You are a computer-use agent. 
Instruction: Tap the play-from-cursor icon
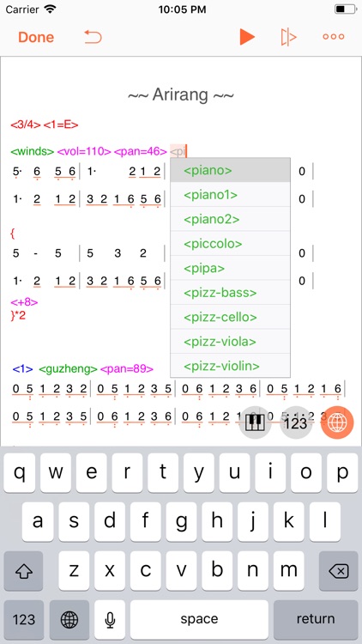(288, 37)
